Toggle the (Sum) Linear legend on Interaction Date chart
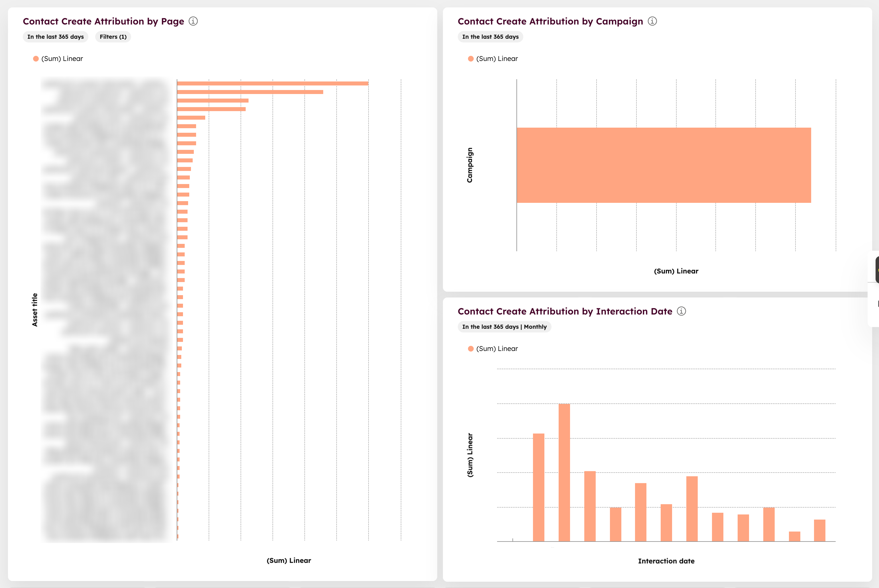 (497, 348)
